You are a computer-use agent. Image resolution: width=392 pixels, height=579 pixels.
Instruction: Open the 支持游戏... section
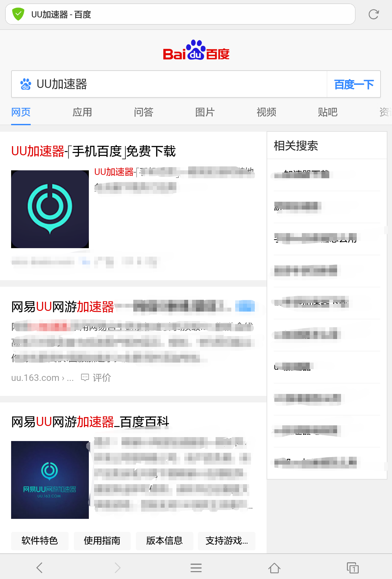(x=227, y=541)
